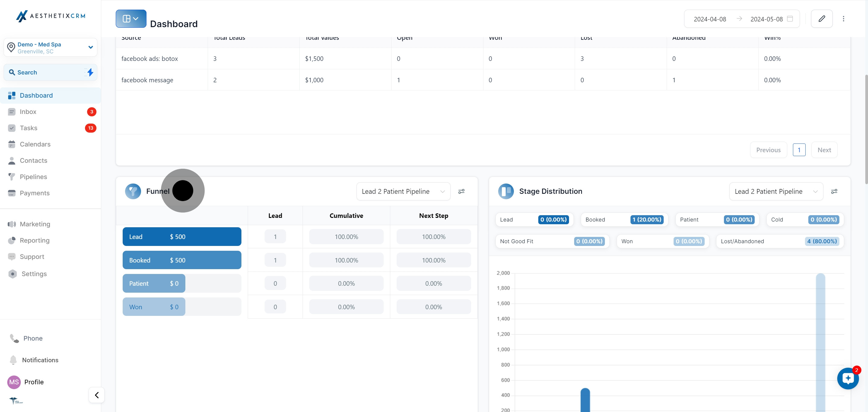Click the Stage Distribution settings sliders icon
The width and height of the screenshot is (868, 412).
(x=834, y=191)
